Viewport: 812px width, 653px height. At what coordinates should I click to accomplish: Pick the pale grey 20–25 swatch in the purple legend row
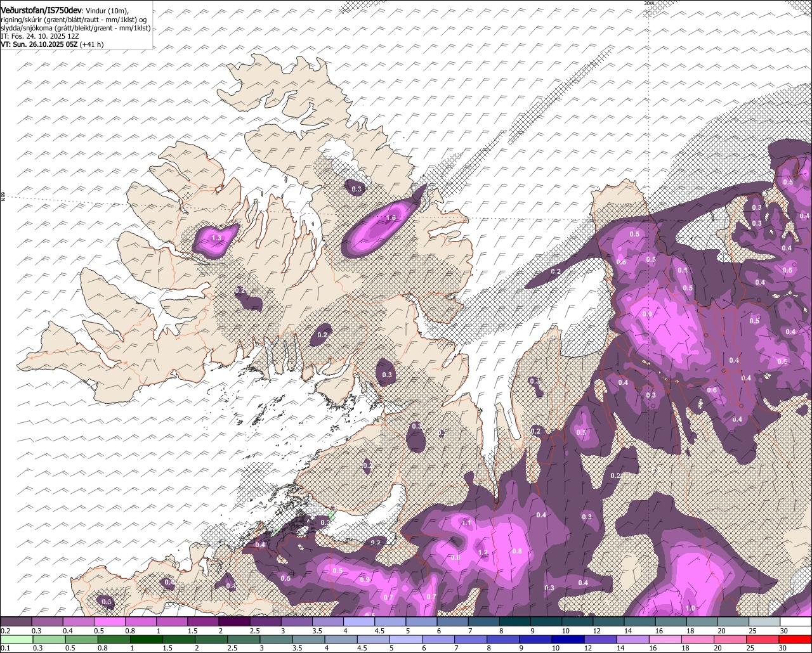(x=765, y=621)
